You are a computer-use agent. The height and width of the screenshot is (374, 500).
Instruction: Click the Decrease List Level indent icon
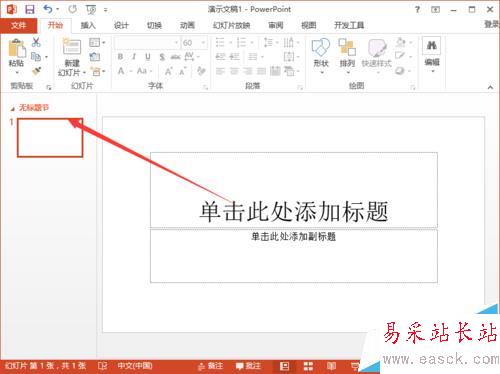tap(221, 57)
